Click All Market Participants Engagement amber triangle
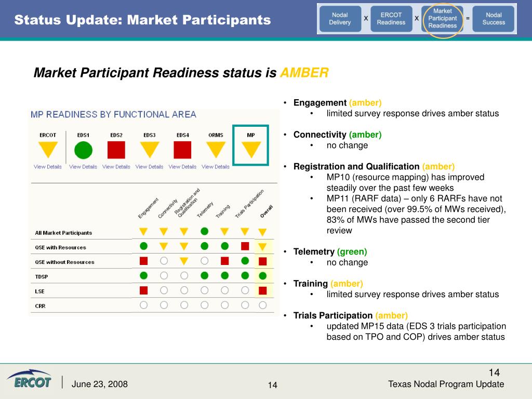Screen dimensions: 532x399 pos(143,232)
